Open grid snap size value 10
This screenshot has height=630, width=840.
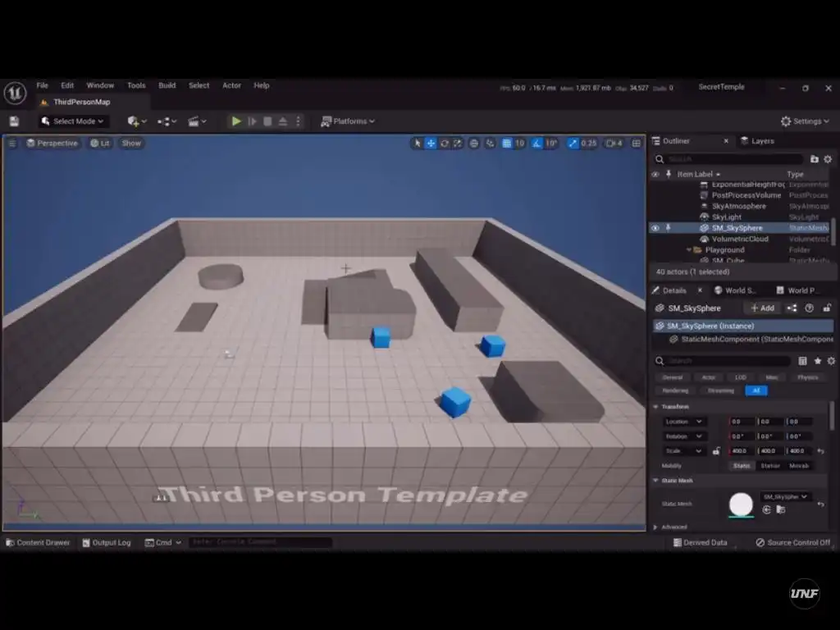tap(519, 143)
